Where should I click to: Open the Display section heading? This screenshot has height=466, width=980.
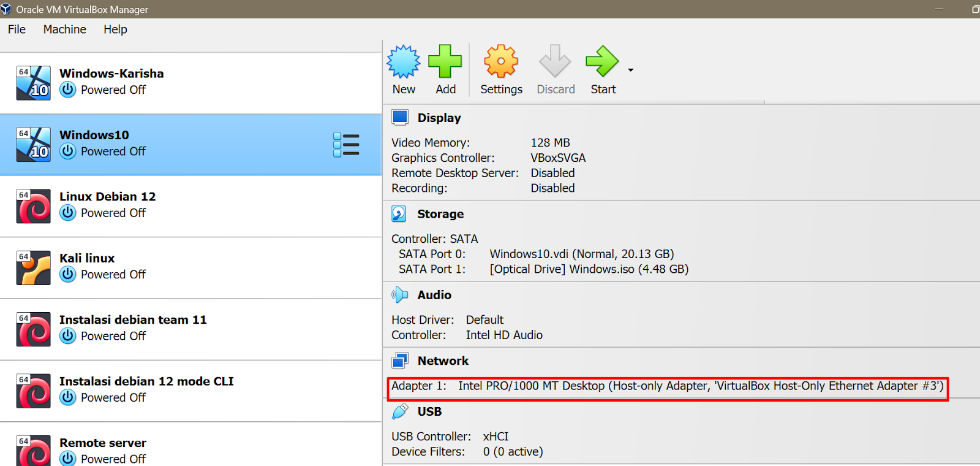439,118
